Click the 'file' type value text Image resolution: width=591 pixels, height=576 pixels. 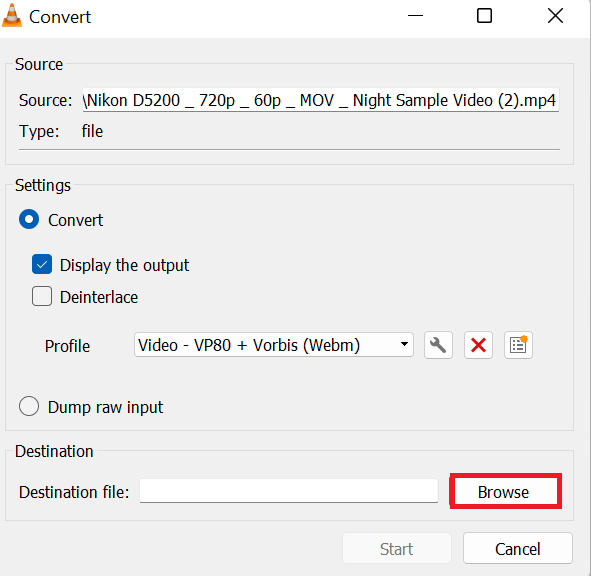92,131
